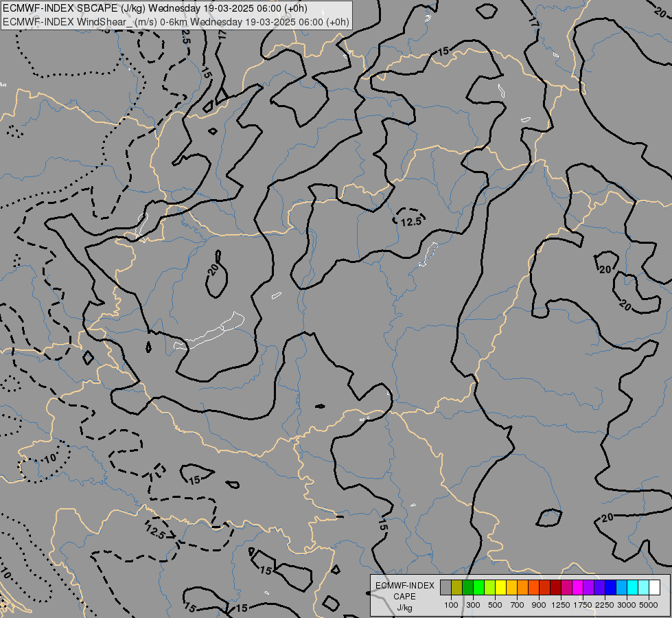
Task: Click the orange swatch right of 700
Action: (x=523, y=588)
